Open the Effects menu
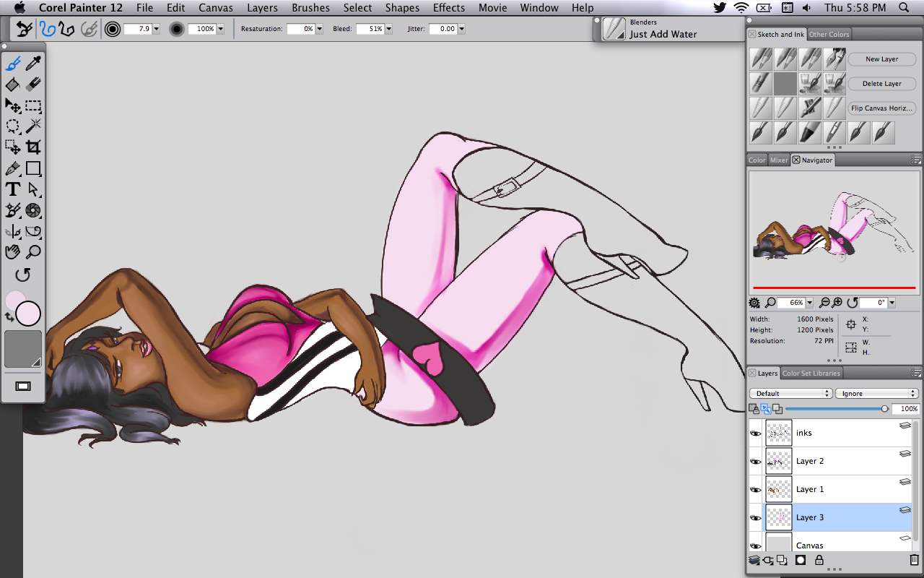Screen dimensions: 924x578 (x=448, y=8)
